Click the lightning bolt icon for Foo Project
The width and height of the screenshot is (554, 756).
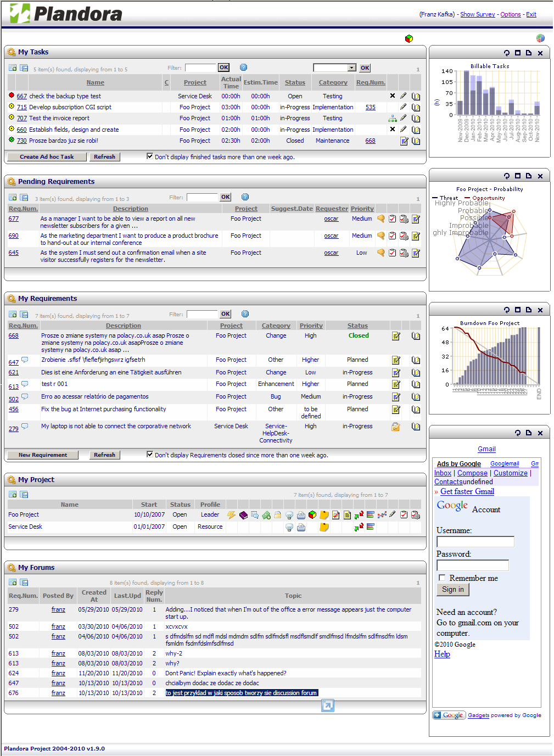(231, 515)
